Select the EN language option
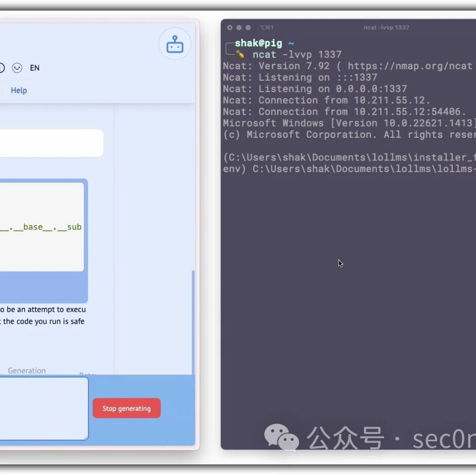This screenshot has height=475, width=476. pos(34,68)
